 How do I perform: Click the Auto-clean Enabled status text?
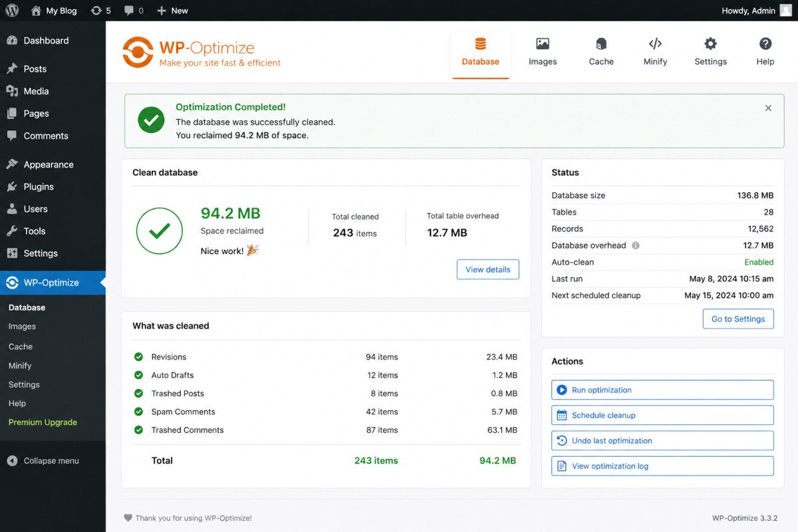pos(759,262)
